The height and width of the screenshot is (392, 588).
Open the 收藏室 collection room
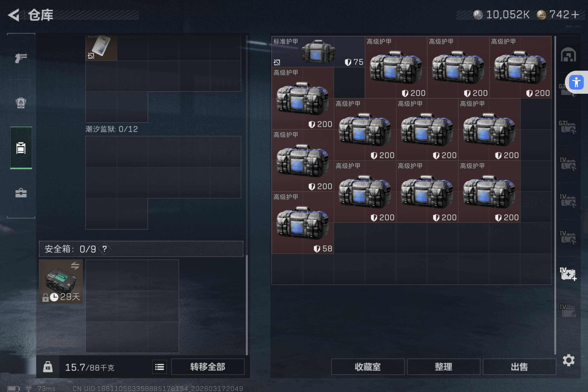368,367
